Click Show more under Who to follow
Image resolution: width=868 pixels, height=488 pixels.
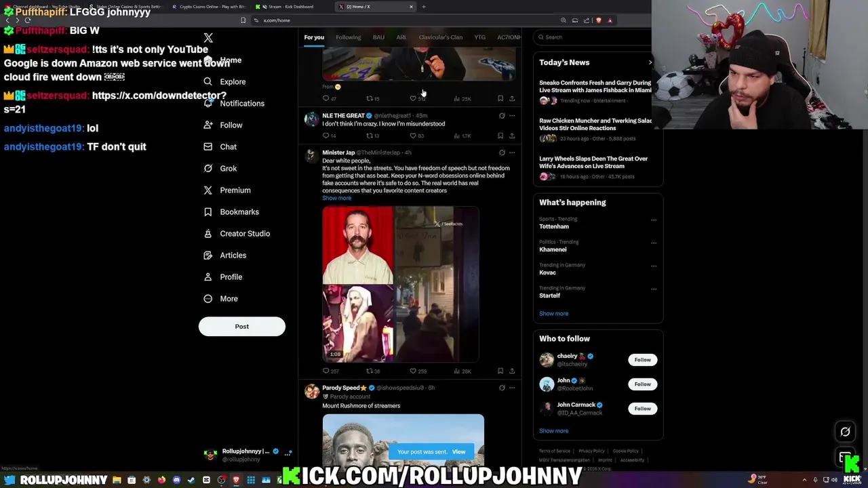553,430
